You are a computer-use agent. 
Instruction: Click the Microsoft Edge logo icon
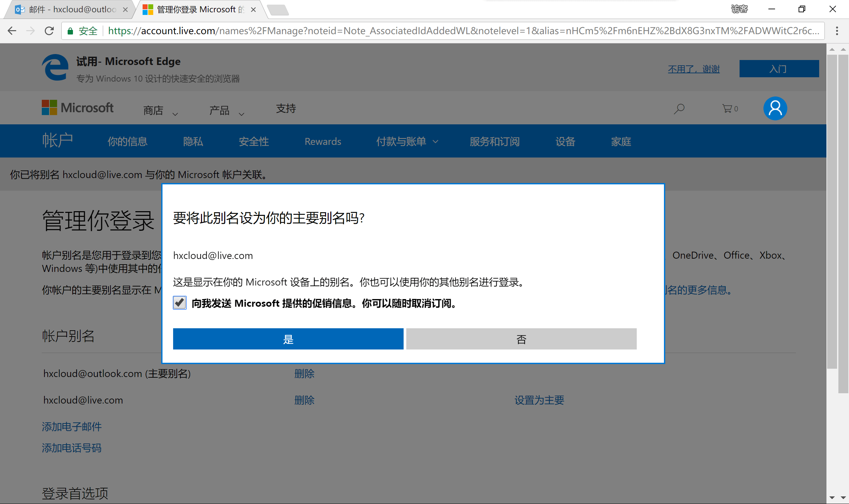click(x=55, y=68)
